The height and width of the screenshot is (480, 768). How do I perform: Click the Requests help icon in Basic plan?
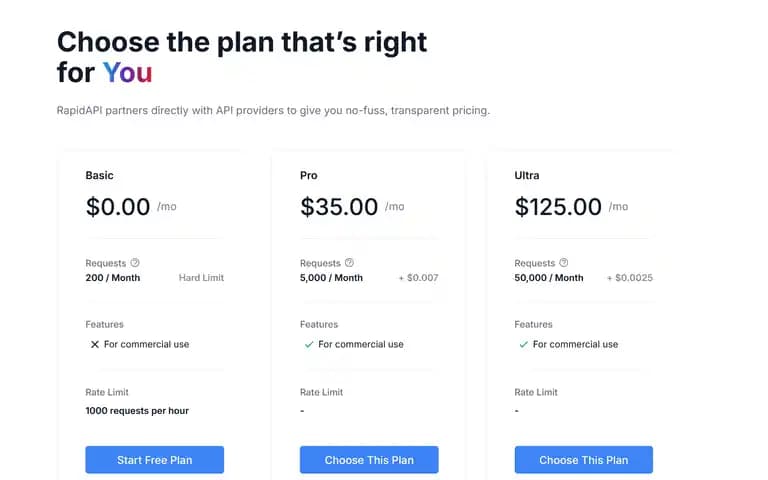tap(135, 263)
